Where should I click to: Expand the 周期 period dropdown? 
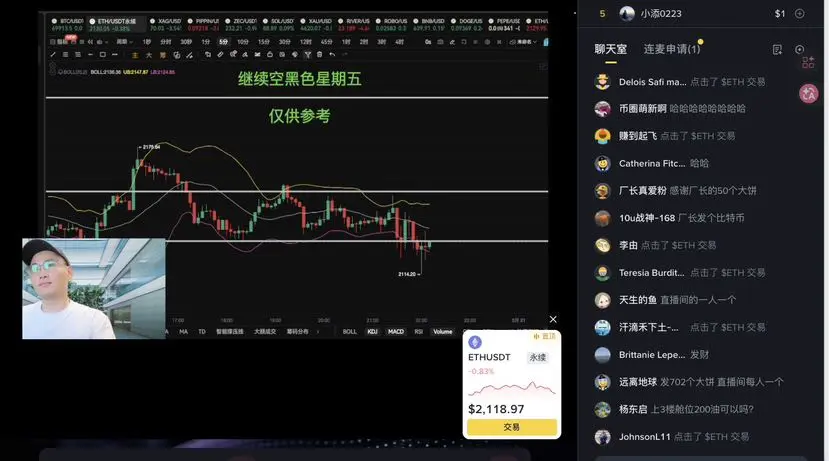[x=124, y=42]
